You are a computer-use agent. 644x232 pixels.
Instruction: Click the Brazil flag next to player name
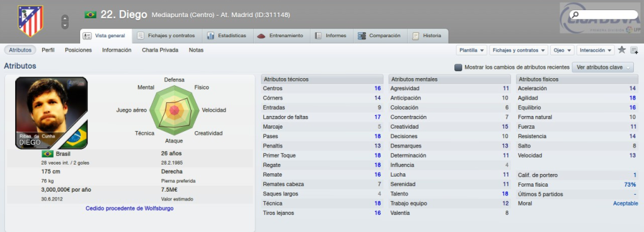click(90, 14)
